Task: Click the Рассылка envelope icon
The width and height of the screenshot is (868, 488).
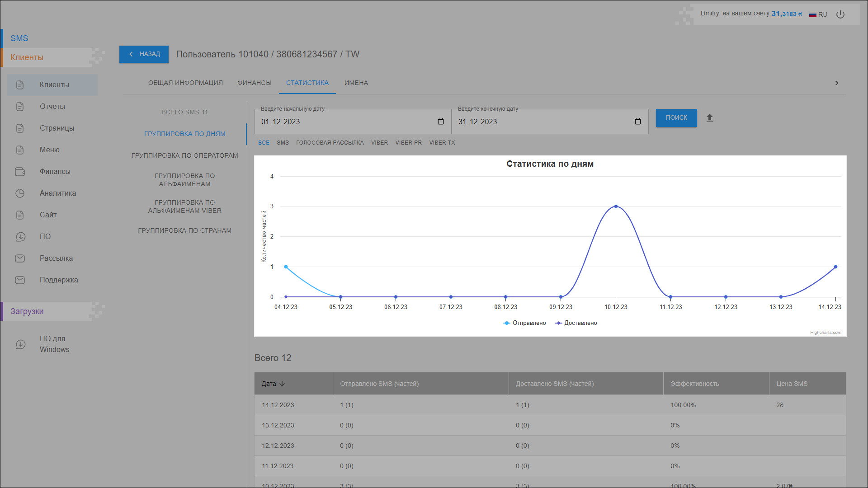Action: (20, 258)
